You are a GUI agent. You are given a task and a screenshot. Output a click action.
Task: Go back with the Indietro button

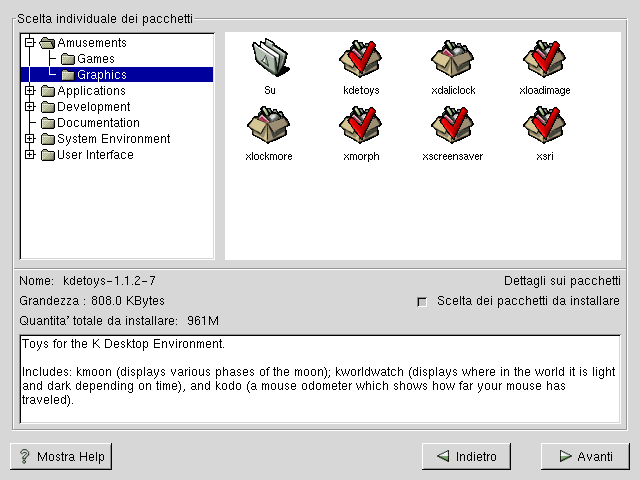(466, 456)
